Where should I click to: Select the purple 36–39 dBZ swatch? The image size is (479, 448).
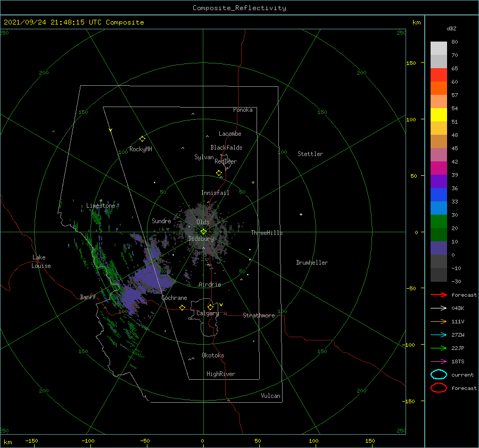pyautogui.click(x=439, y=182)
